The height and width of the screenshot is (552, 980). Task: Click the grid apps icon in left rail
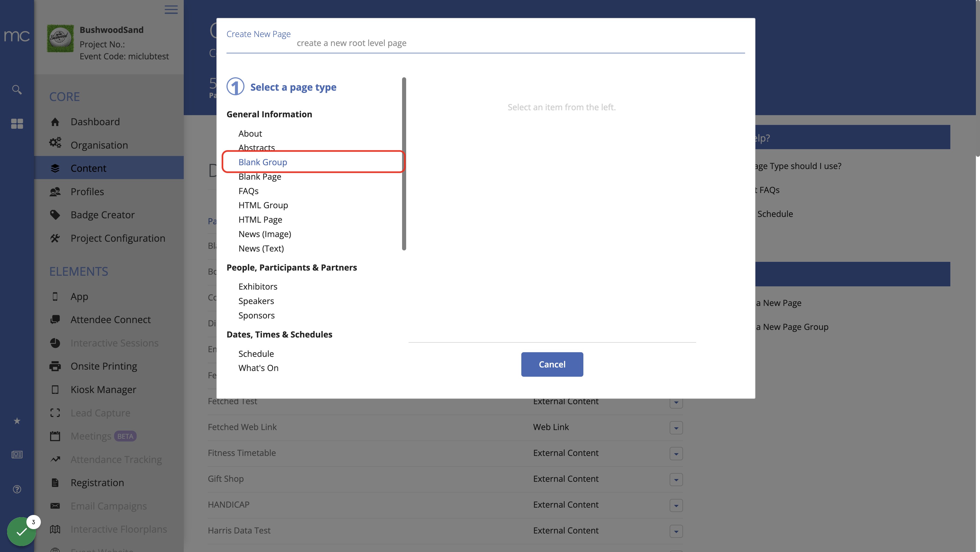tap(17, 124)
